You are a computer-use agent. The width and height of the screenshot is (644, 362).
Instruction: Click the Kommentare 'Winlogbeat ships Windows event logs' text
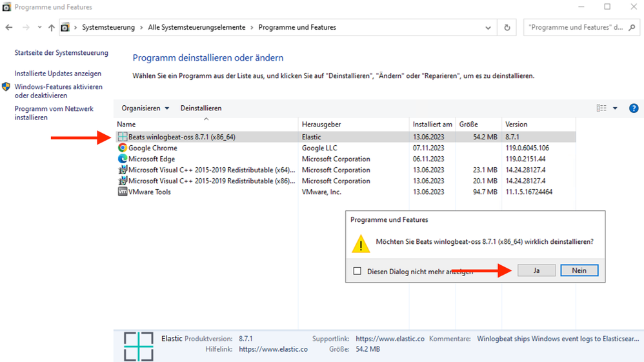tap(558, 339)
